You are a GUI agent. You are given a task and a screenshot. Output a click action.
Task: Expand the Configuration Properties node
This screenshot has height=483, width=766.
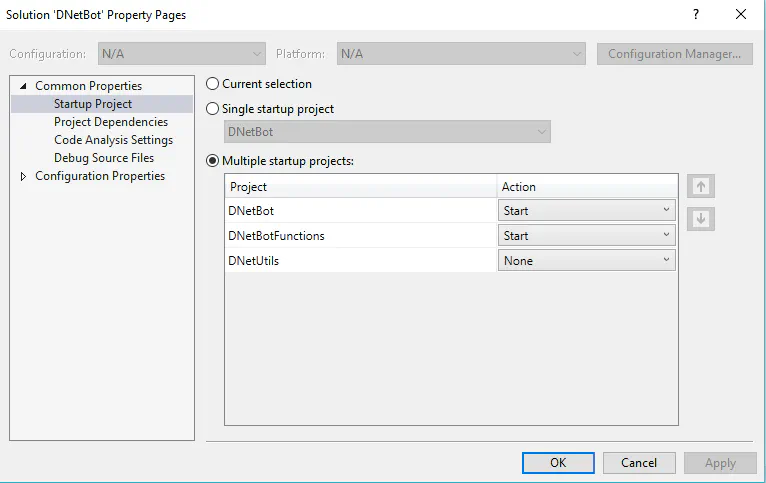24,177
